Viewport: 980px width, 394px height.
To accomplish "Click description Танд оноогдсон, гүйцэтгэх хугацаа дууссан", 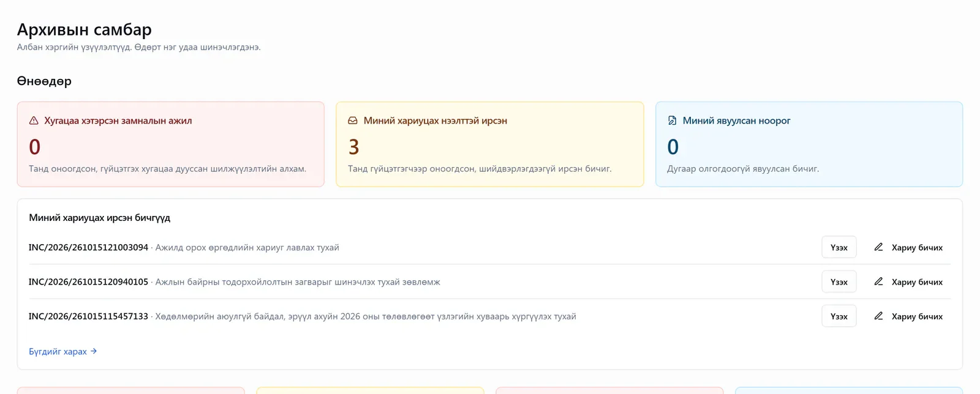I will (x=167, y=168).
